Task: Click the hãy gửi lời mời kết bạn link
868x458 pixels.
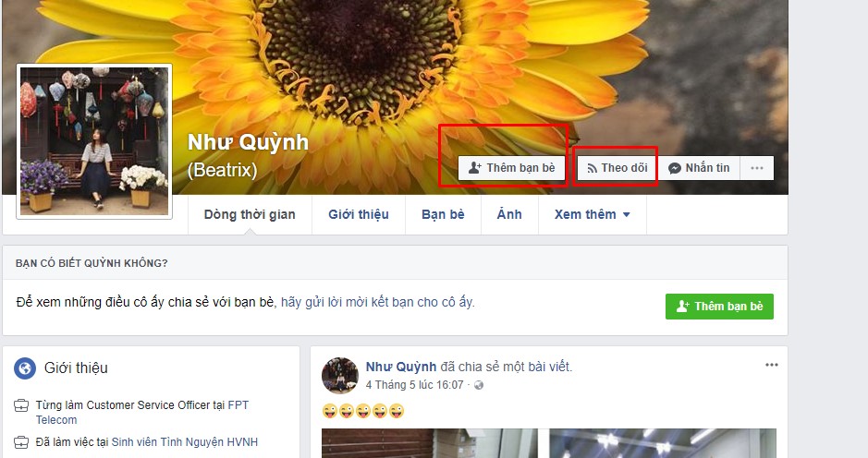Action: pyautogui.click(x=377, y=302)
